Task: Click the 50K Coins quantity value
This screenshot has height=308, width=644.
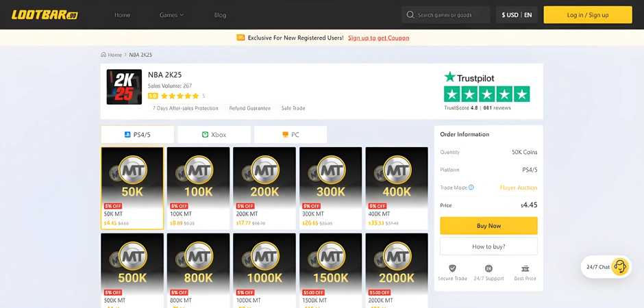Action: (x=525, y=152)
